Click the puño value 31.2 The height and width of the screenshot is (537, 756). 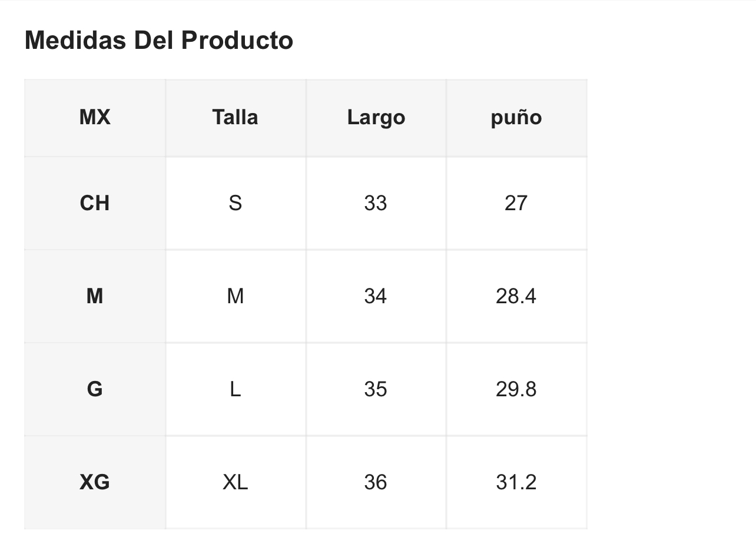point(516,482)
